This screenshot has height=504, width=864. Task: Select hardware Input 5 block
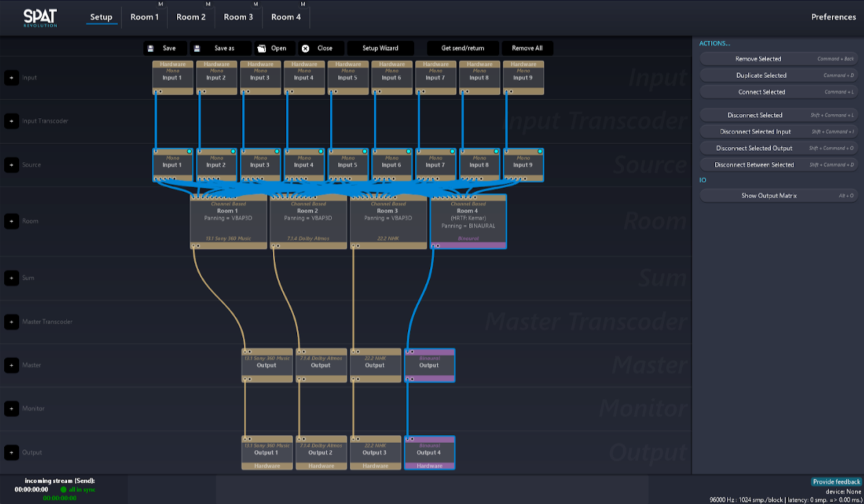coord(348,77)
